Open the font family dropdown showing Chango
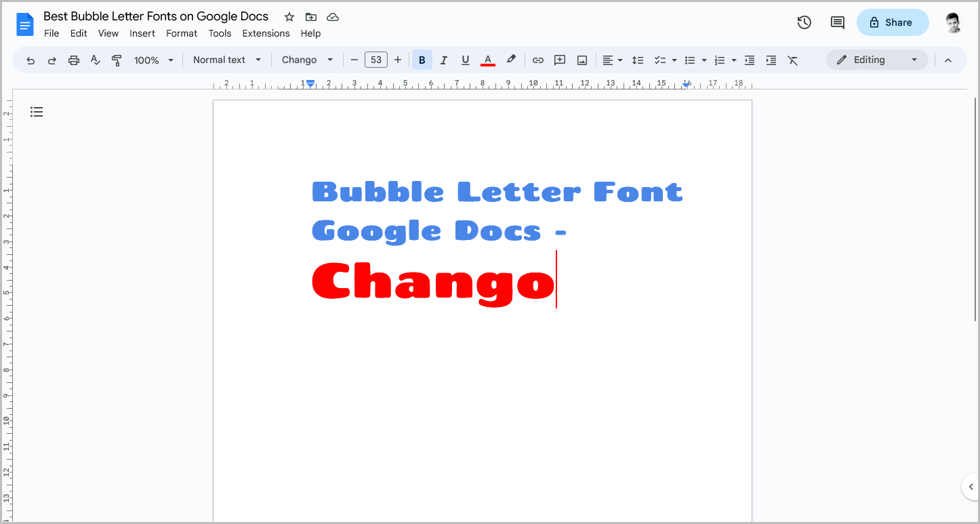This screenshot has height=524, width=980. coord(307,60)
